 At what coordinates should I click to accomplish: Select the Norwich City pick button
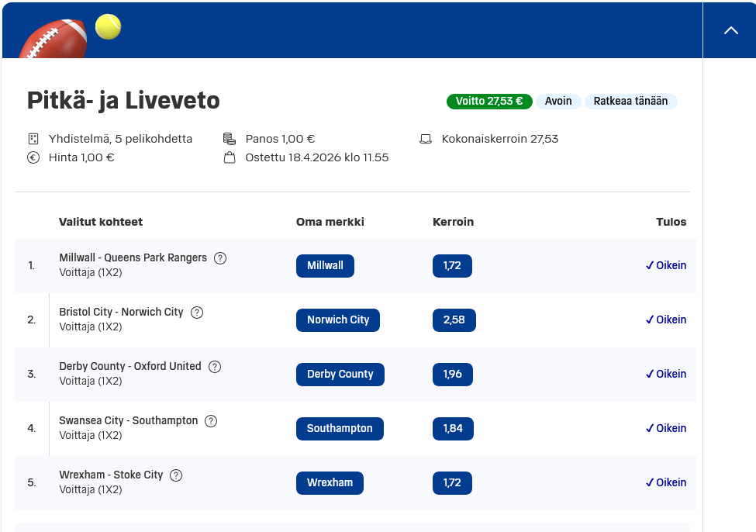(x=338, y=320)
